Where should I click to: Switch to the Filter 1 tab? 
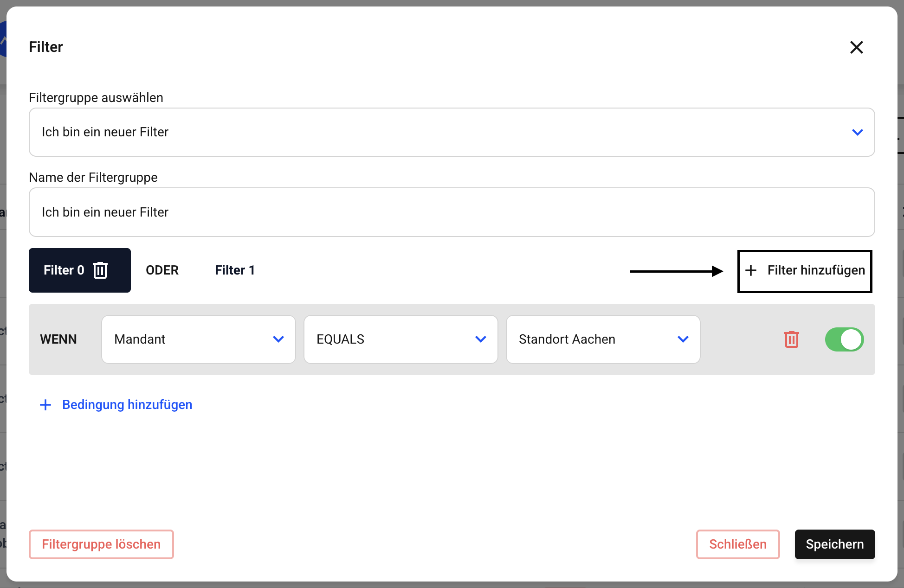pyautogui.click(x=235, y=270)
